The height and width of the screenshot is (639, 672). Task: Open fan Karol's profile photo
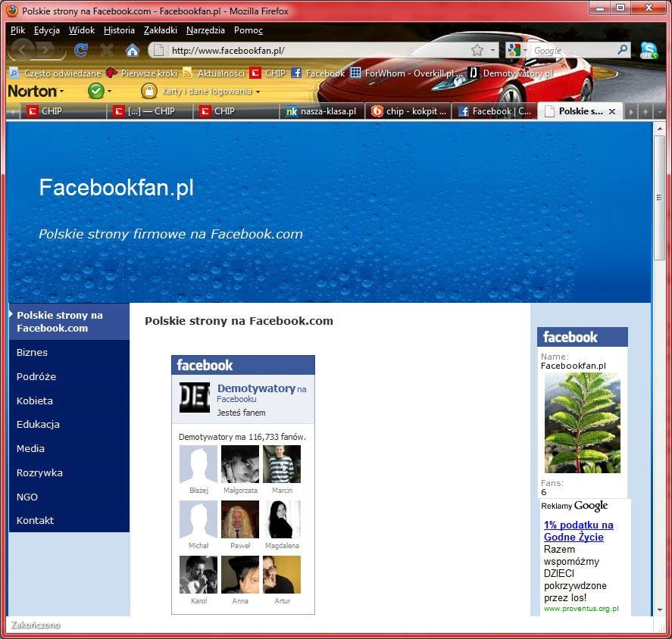198,575
